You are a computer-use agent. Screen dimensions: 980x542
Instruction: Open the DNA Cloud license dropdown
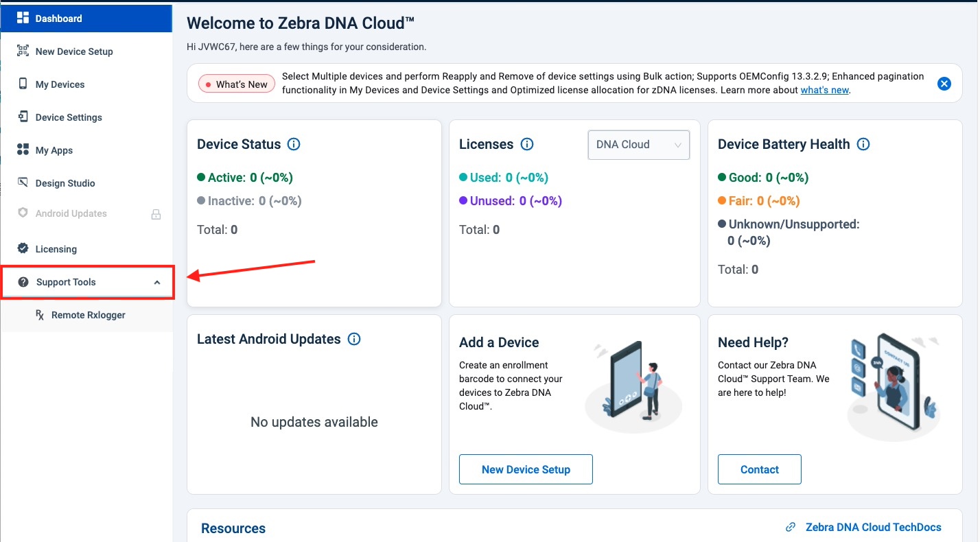tap(638, 145)
